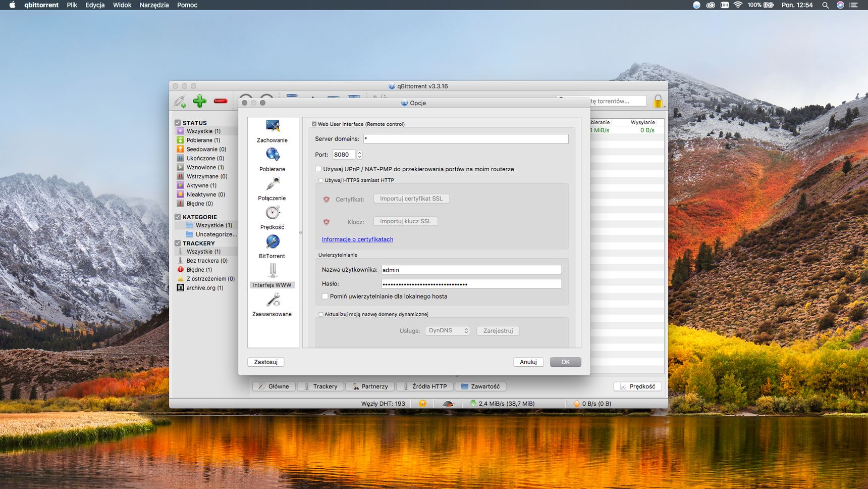Filter by Nieaktywne (0) status

[x=206, y=194]
